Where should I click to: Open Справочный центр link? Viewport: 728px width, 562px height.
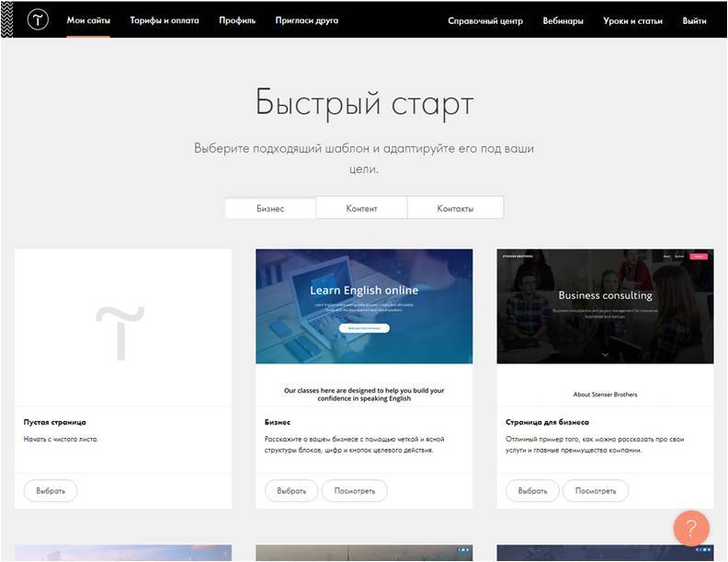(x=485, y=21)
